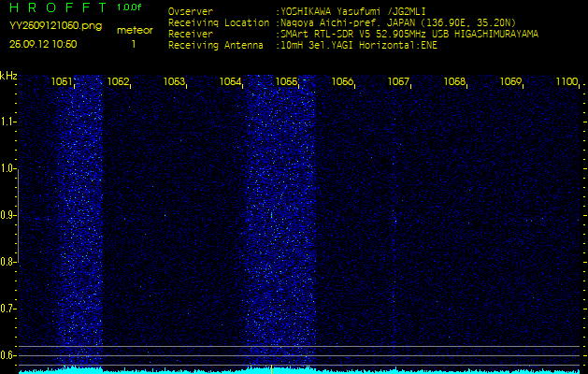Image resolution: width=588 pixels, height=374 pixels.
Task: Click the 1056 time marker
Action: [x=342, y=81]
